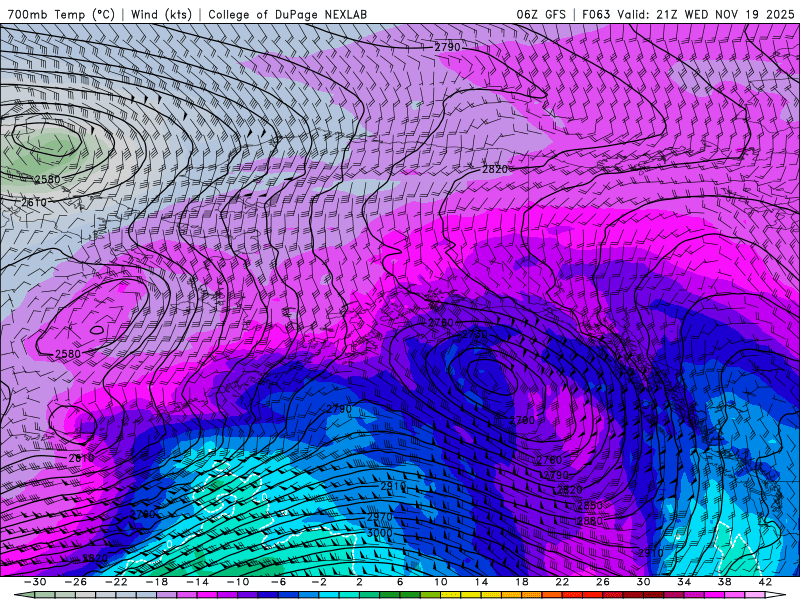
Task: Click the 3000 contour label
Action: click(380, 533)
